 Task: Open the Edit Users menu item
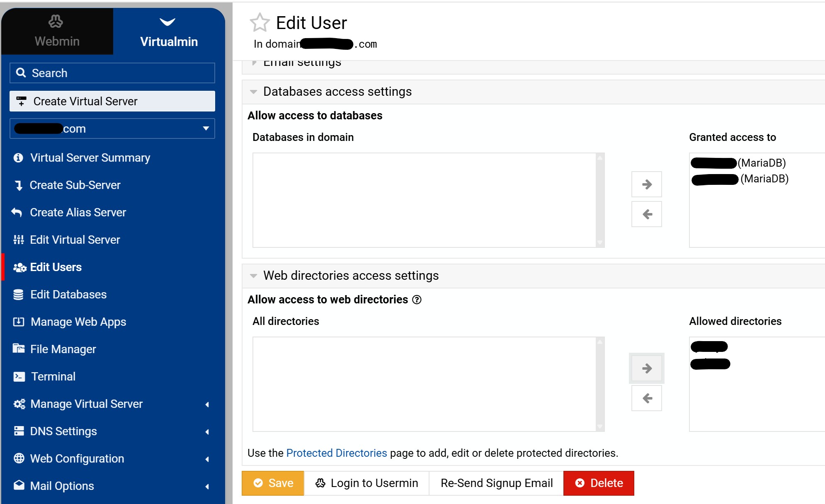56,267
